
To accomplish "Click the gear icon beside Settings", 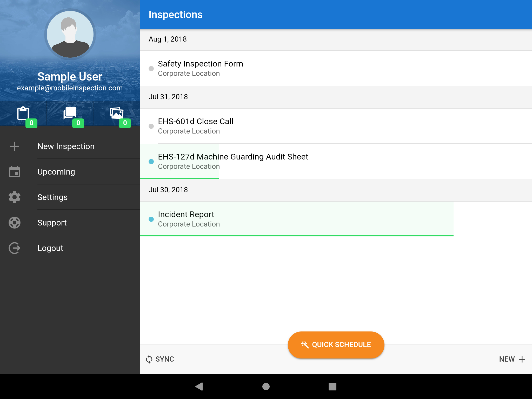I will (x=15, y=197).
